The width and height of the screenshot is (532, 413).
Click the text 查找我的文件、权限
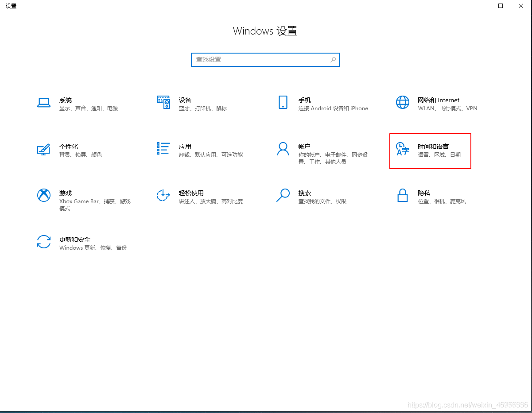322,201
